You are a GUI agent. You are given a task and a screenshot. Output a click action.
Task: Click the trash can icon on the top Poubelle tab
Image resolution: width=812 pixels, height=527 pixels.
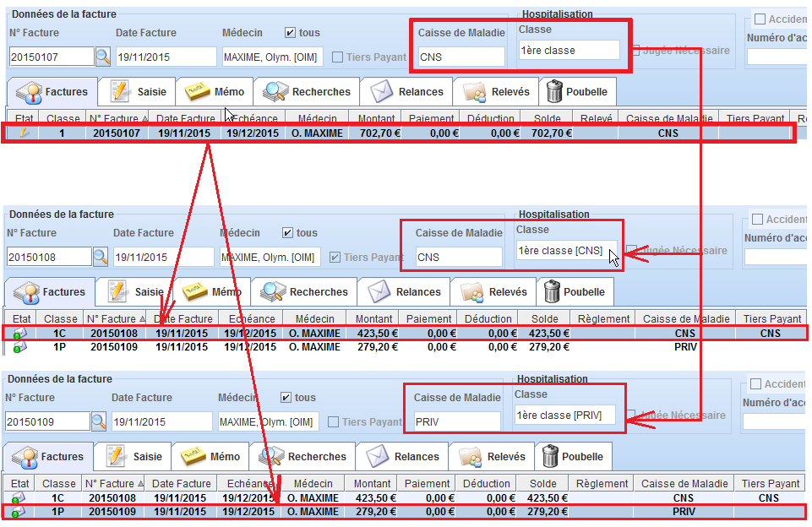pyautogui.click(x=554, y=91)
